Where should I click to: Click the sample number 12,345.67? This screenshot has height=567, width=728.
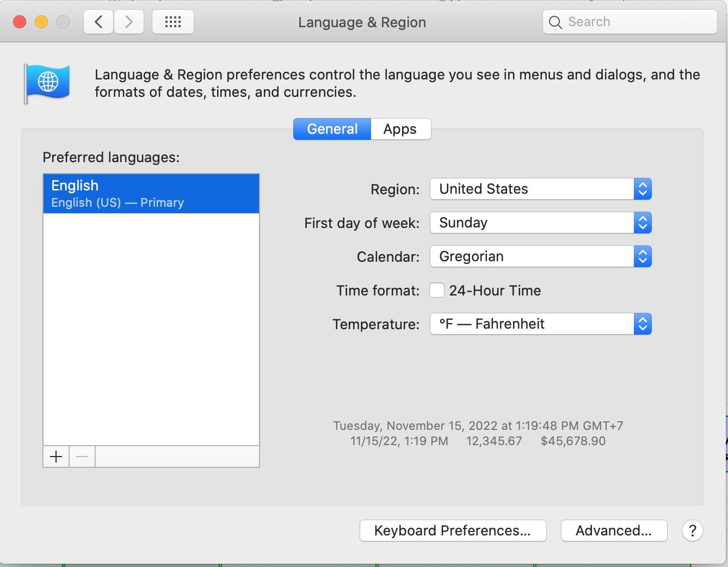click(x=494, y=441)
